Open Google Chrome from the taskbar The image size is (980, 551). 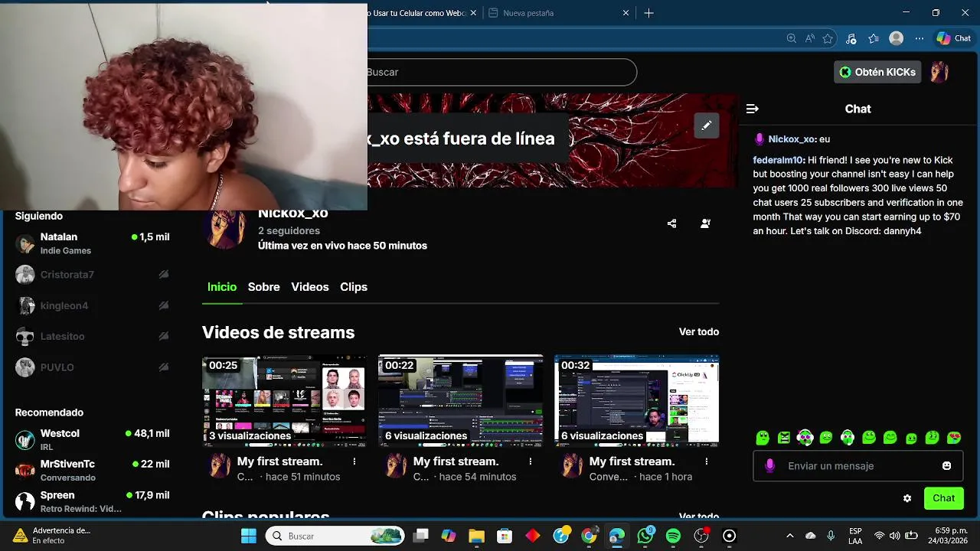point(589,536)
